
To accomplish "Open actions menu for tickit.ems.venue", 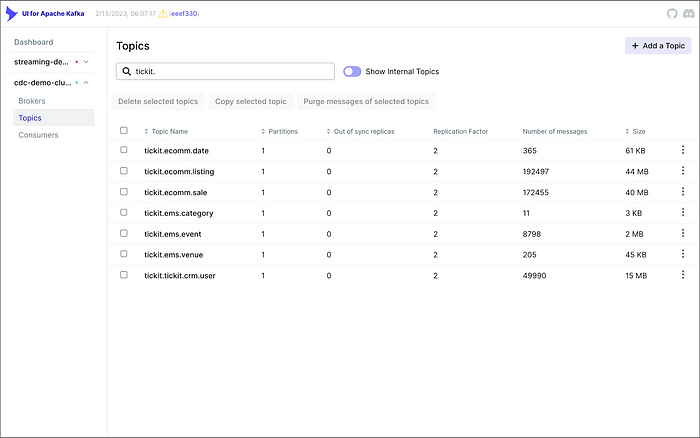I will click(683, 254).
